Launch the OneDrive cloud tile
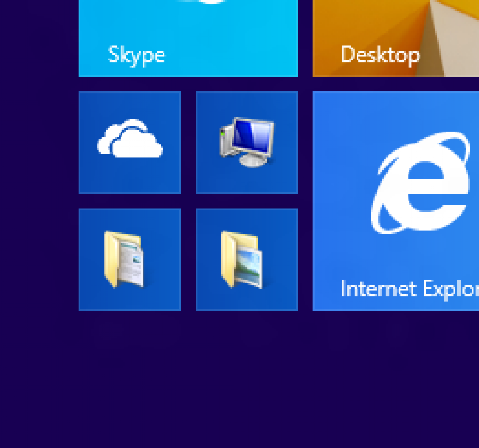 [130, 143]
